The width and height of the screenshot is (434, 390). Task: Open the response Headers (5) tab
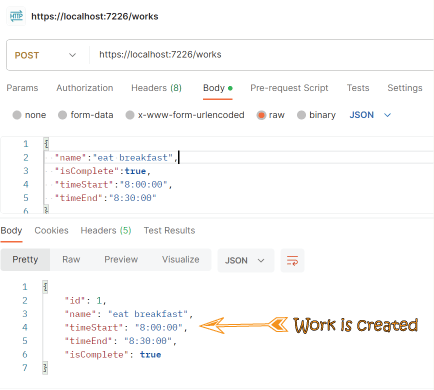(106, 230)
